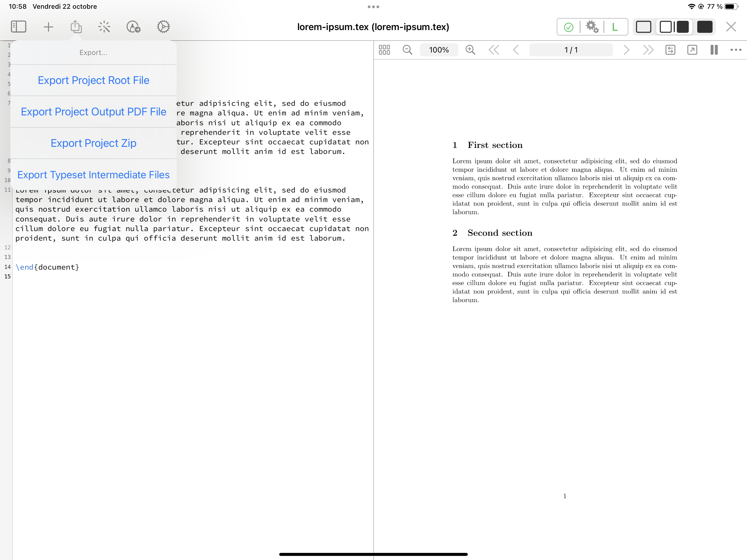Jump to first PDF page
Viewport: 747px width, 560px height.
pos(494,50)
